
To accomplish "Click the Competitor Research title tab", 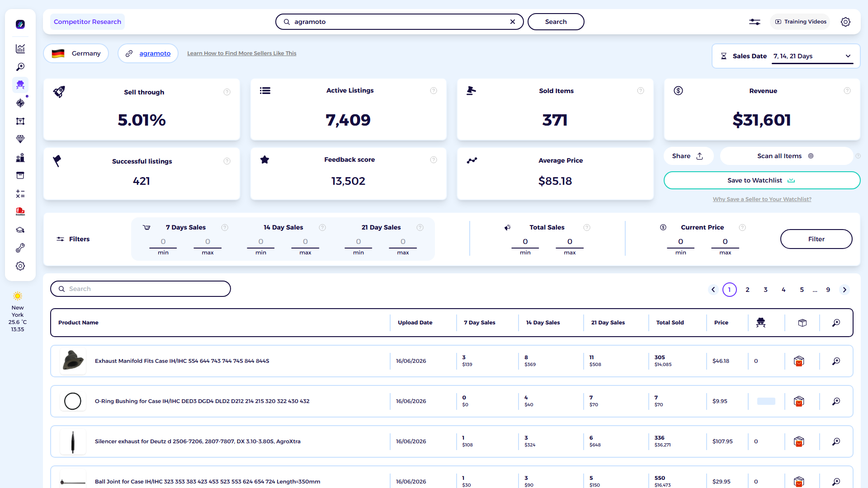I will pos(87,22).
